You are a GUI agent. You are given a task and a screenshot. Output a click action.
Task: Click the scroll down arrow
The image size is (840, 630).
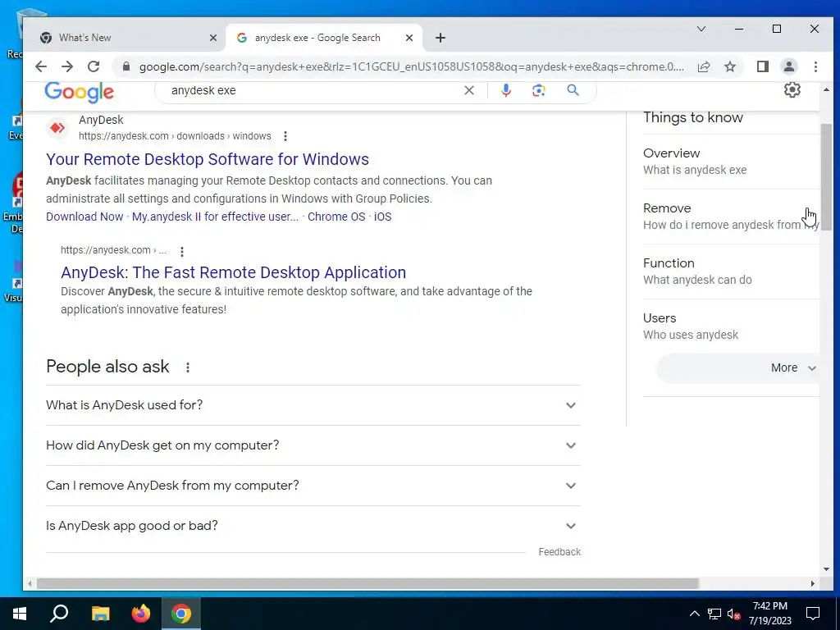[826, 569]
